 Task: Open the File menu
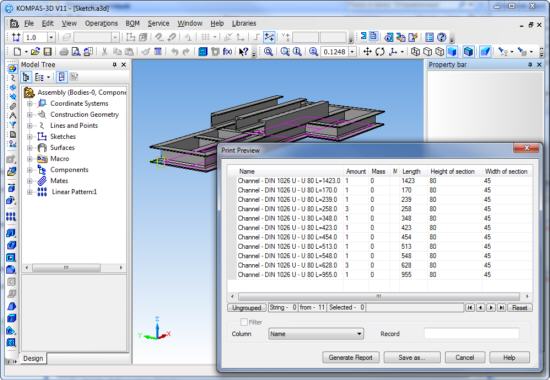click(29, 23)
